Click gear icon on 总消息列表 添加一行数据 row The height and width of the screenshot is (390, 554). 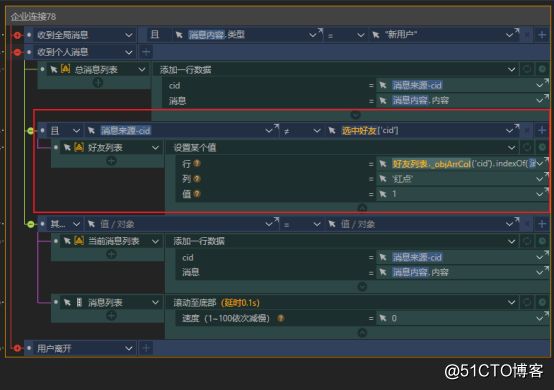point(542,69)
